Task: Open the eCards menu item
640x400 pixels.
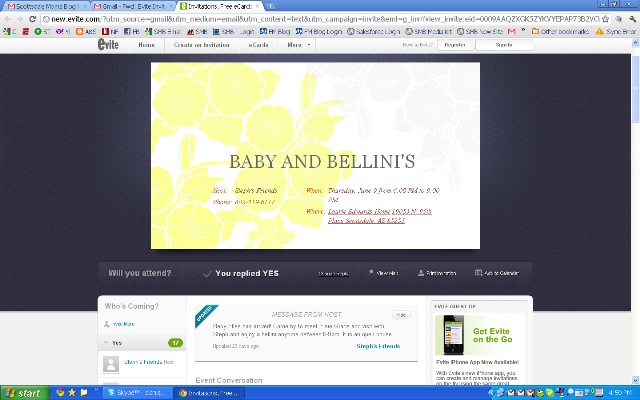Action: click(258, 45)
